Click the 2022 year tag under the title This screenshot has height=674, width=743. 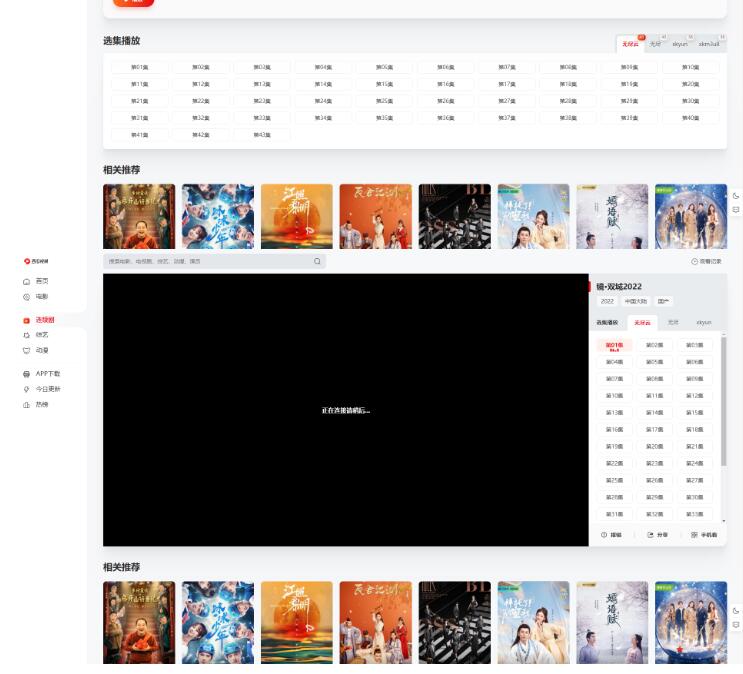(607, 301)
